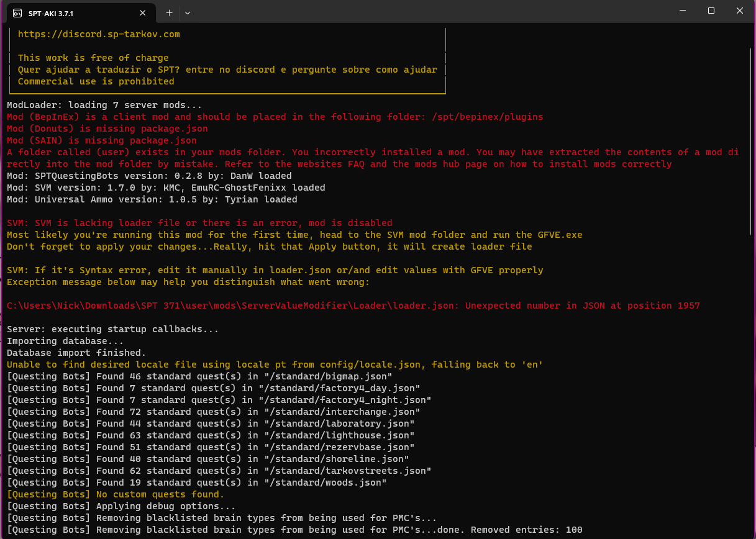Click the woods.json quest line
756x539 pixels.
point(197,482)
